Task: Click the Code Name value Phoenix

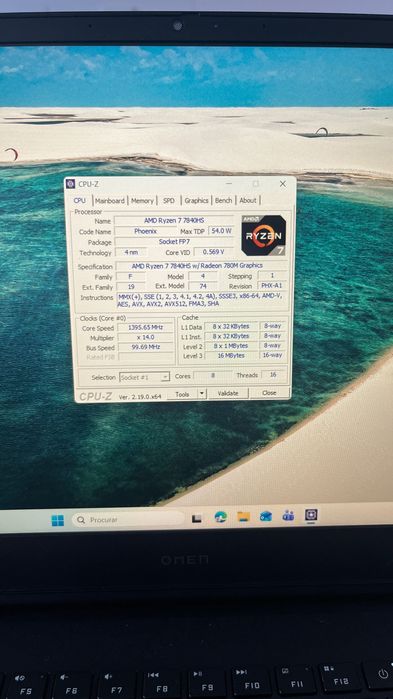Action: click(146, 231)
